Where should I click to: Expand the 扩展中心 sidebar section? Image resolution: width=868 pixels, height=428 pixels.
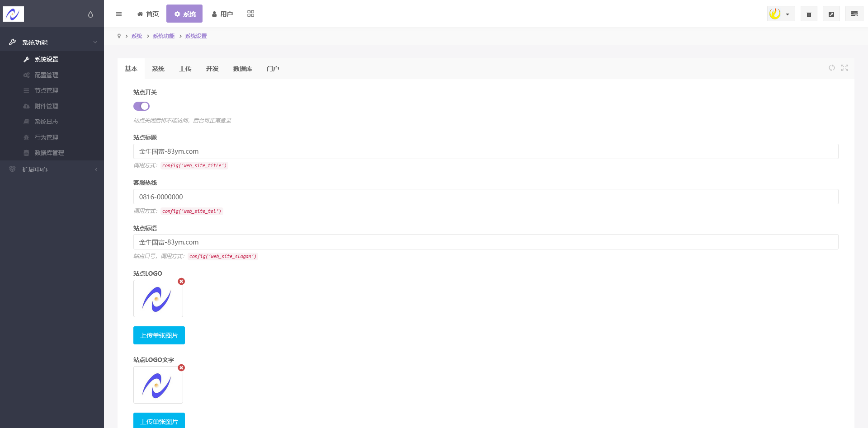[x=52, y=169]
